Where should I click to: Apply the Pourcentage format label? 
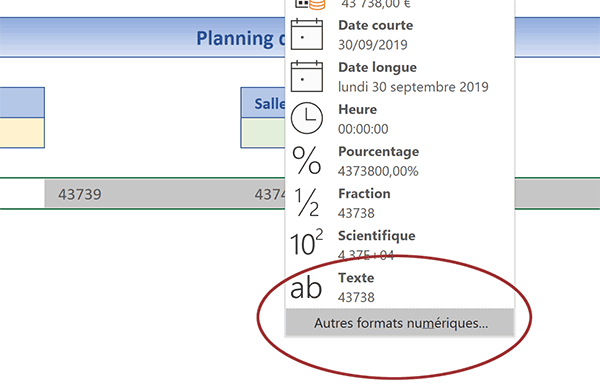click(x=378, y=151)
